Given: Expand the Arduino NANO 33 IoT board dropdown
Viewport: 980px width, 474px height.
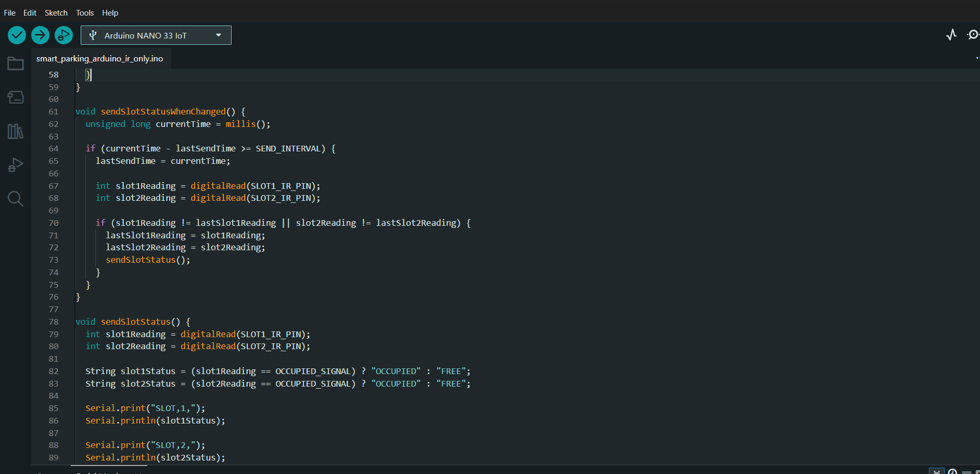Looking at the screenshot, I should [219, 35].
